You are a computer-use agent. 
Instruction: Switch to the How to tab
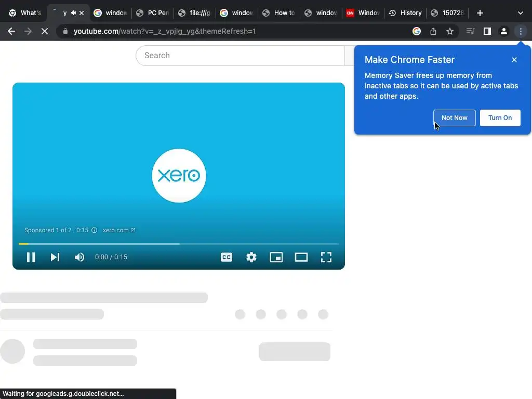[x=279, y=13]
